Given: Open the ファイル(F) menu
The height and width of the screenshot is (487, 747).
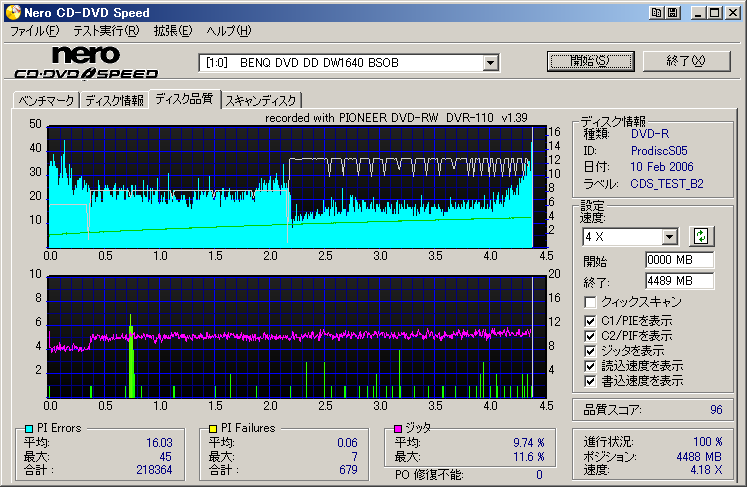Looking at the screenshot, I should coord(34,31).
